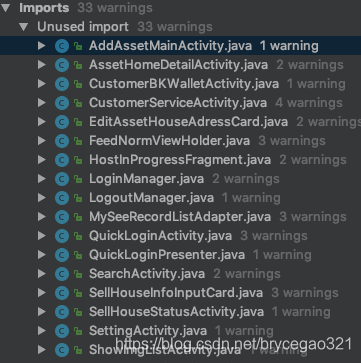Click green lock badge of AddAssetMainActivity.java

pyautogui.click(x=78, y=46)
